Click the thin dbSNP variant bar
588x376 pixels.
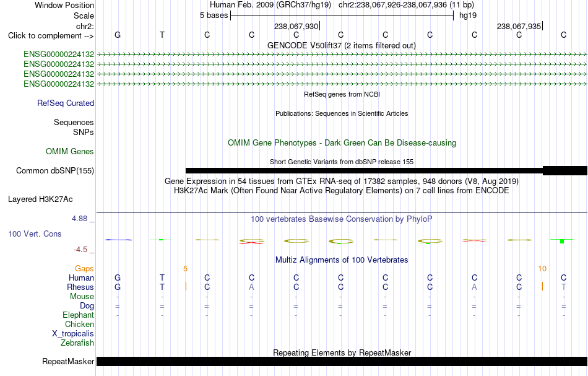coord(364,171)
